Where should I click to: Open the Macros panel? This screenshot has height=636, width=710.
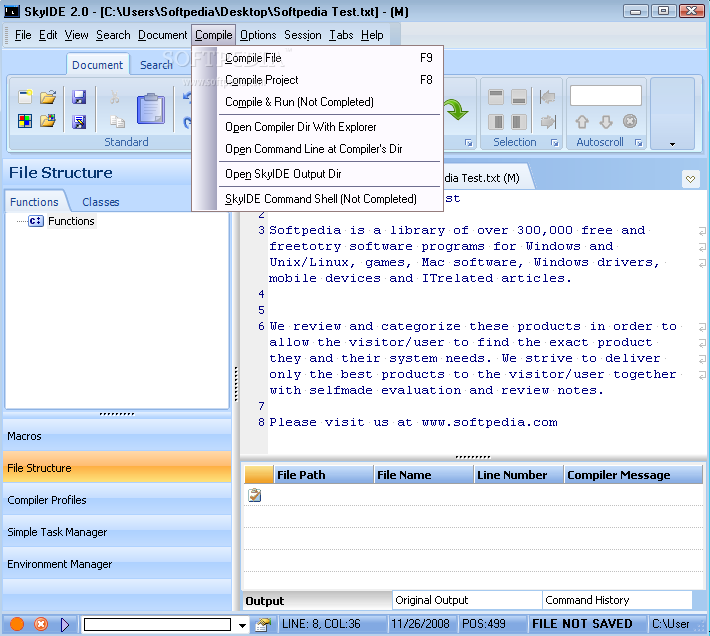point(117,435)
